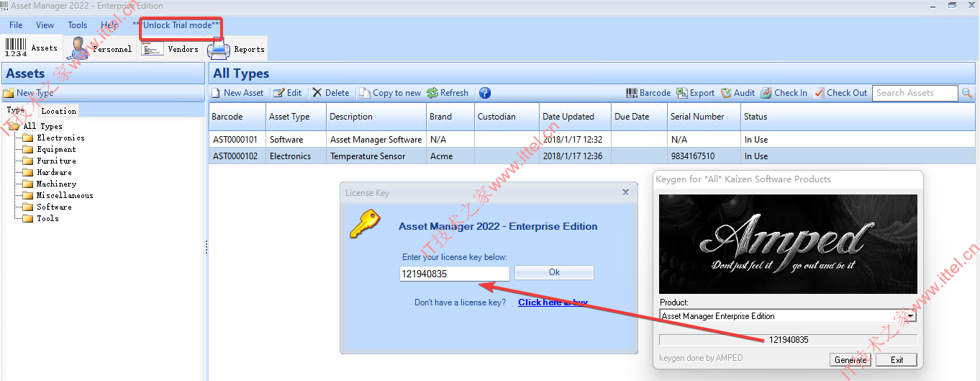Click the Barcode toolbar icon

[632, 93]
